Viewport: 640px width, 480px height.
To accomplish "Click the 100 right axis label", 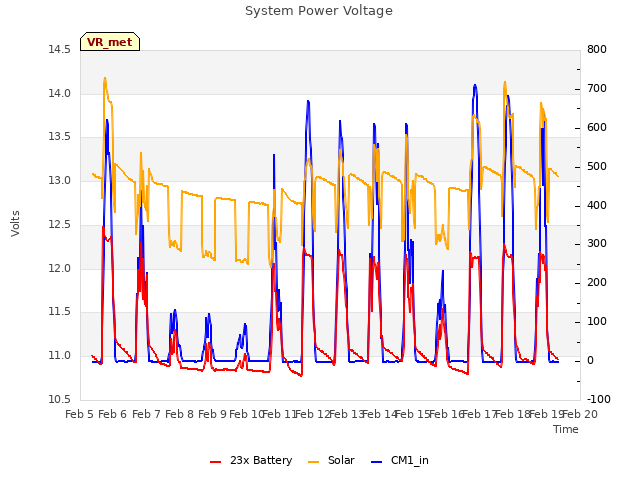I will pos(597,322).
